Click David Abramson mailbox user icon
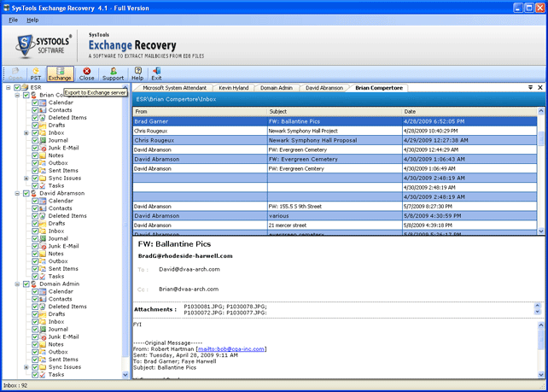 [33, 193]
